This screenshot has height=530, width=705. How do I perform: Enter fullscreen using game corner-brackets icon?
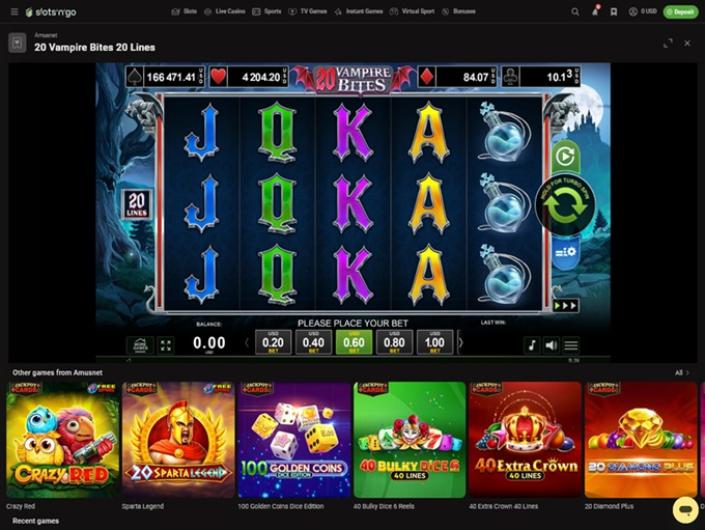(x=166, y=345)
